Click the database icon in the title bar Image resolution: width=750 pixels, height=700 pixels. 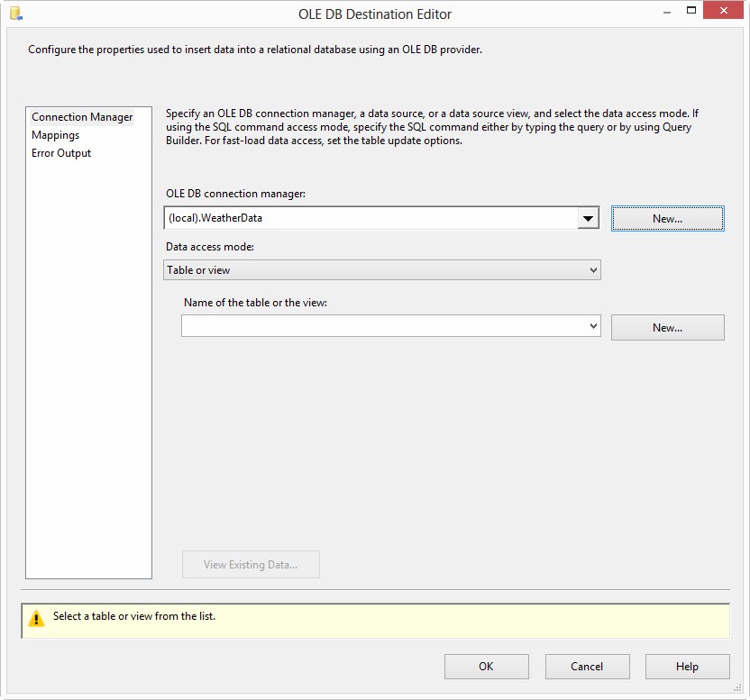point(15,14)
